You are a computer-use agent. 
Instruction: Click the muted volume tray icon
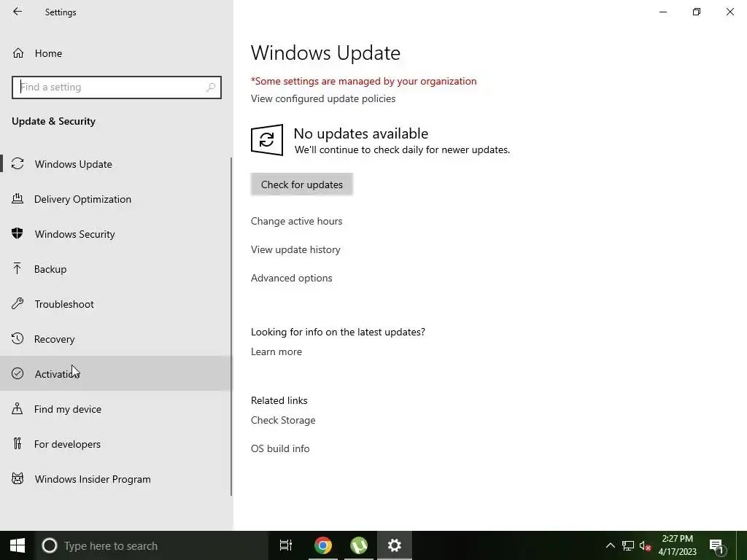point(645,545)
